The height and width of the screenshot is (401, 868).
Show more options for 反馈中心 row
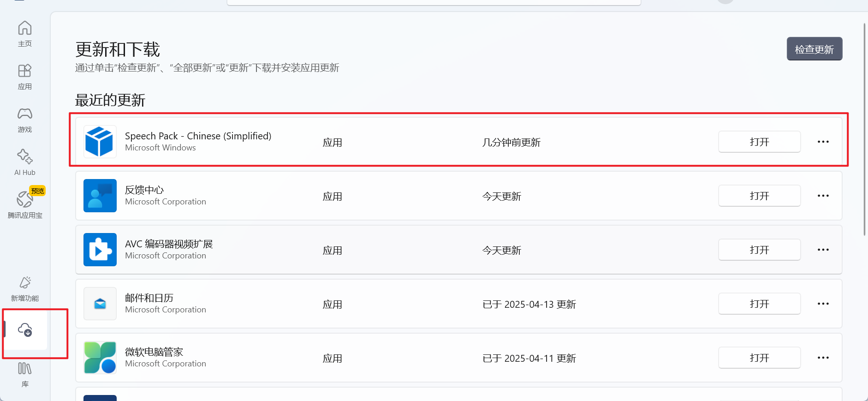823,196
